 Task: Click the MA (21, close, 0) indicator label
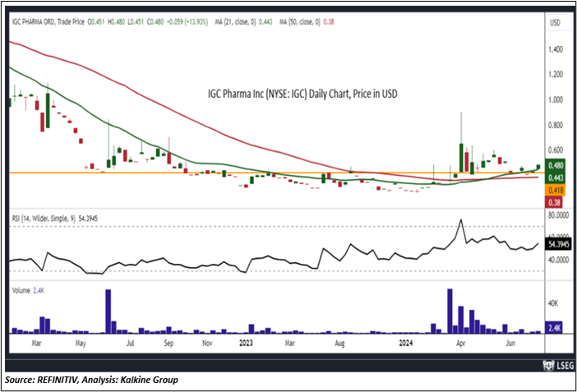coord(235,22)
